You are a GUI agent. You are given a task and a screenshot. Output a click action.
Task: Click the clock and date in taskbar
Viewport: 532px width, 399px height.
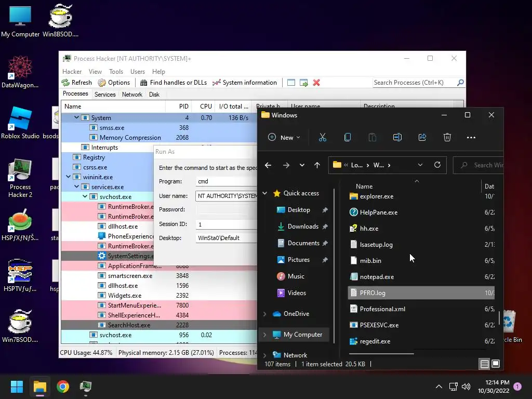[x=494, y=387]
